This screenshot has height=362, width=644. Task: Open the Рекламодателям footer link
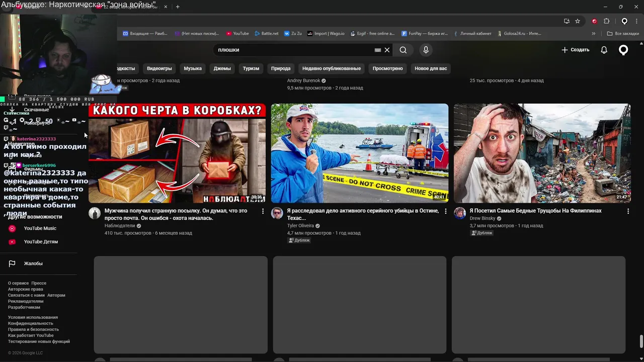[x=26, y=301]
